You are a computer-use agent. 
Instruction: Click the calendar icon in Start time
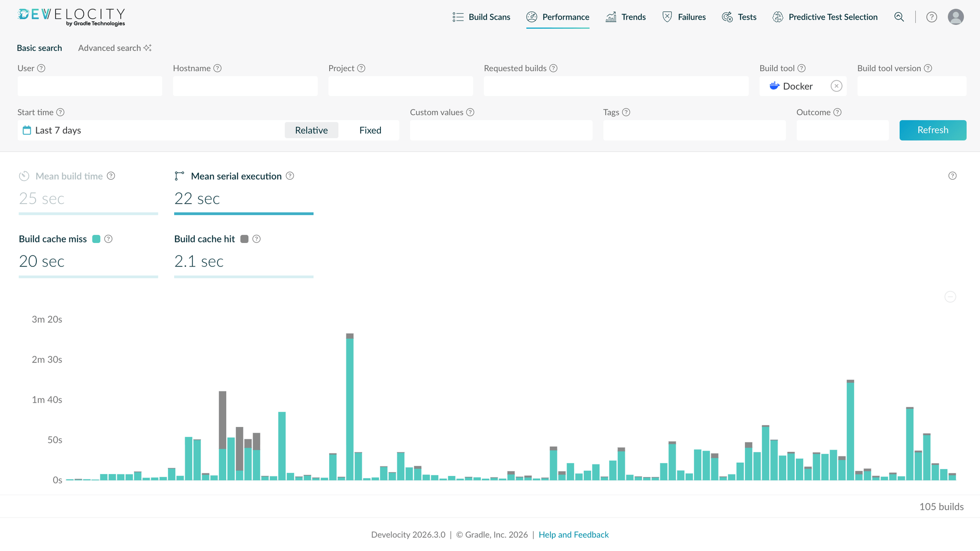click(x=27, y=130)
